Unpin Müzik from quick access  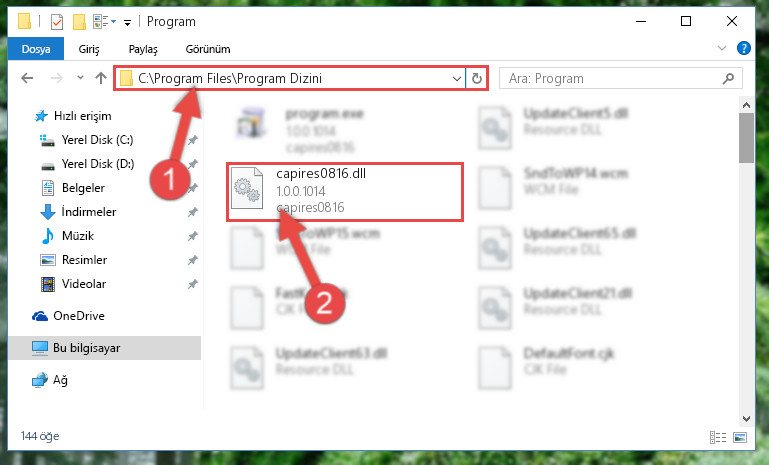193,236
